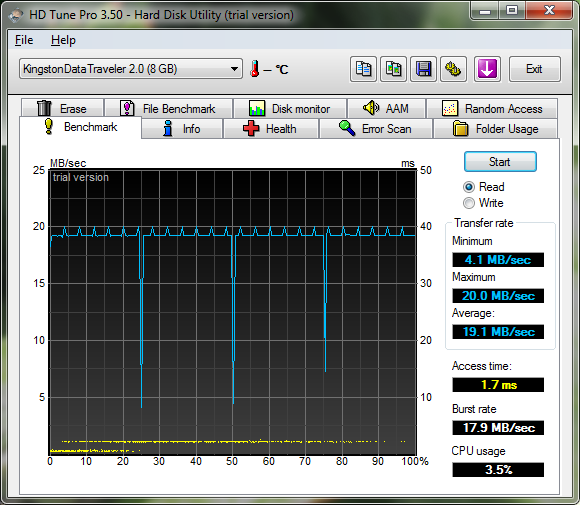580x505 pixels.
Task: Open the options wrench icon
Action: (453, 69)
